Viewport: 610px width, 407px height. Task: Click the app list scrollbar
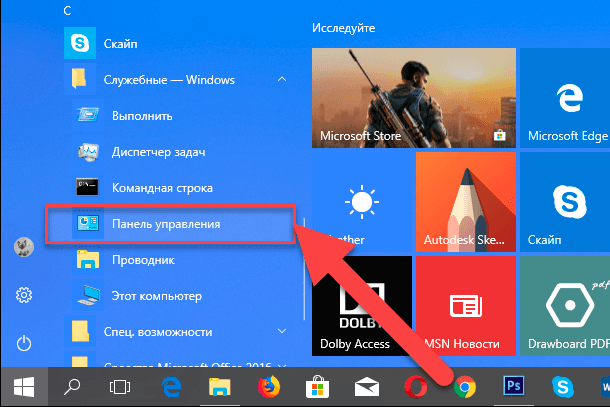(x=304, y=268)
